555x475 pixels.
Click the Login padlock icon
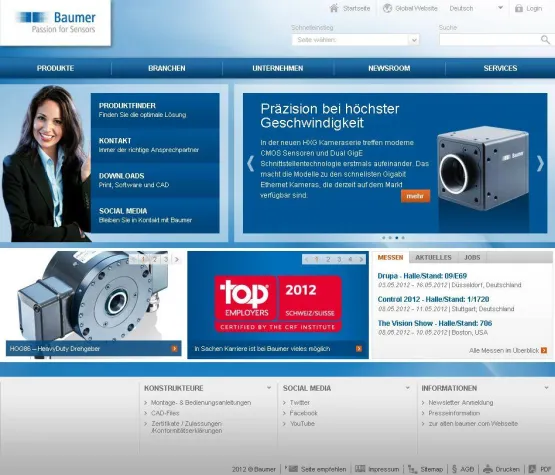point(519,8)
